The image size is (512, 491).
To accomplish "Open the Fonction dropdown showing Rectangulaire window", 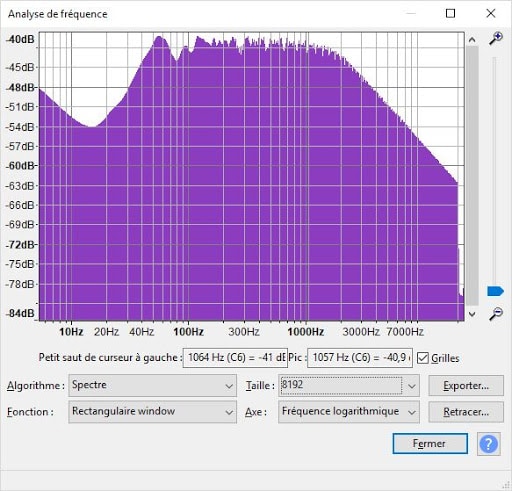I will [x=152, y=412].
